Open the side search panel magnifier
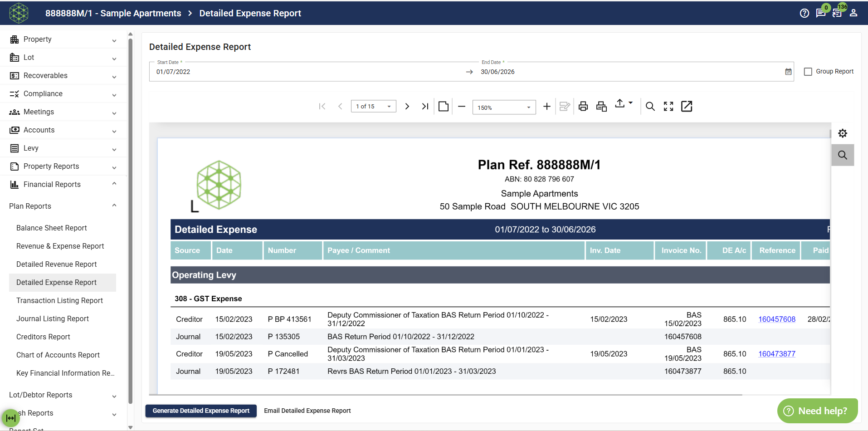The image size is (868, 431). coord(843,155)
